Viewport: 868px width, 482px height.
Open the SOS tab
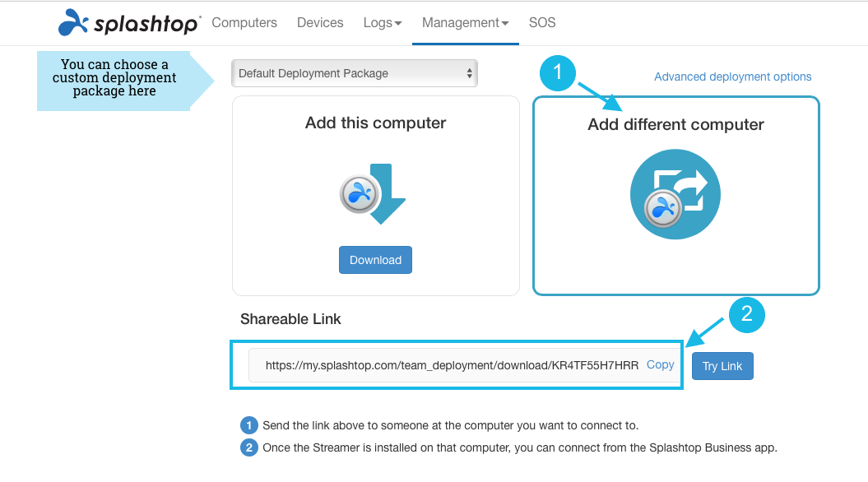[542, 23]
